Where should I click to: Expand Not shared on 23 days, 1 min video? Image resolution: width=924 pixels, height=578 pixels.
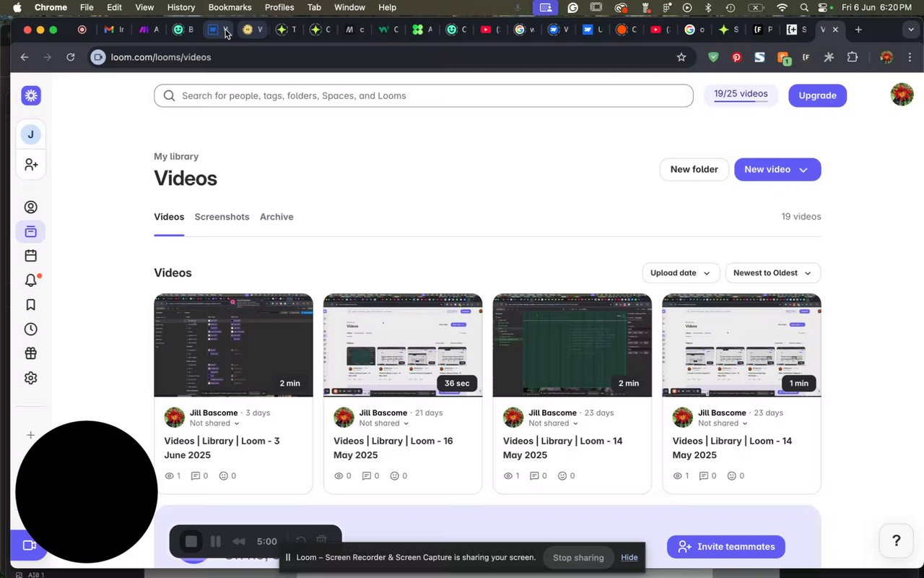click(723, 423)
